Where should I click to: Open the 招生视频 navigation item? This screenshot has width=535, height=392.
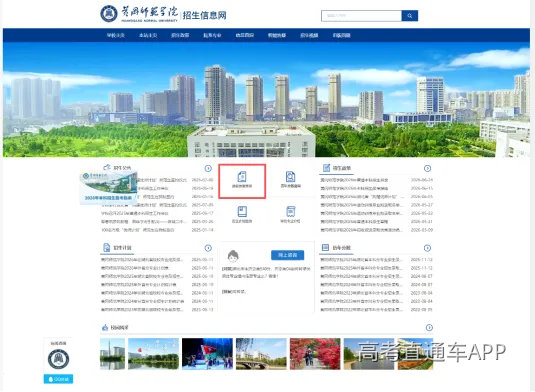309,35
